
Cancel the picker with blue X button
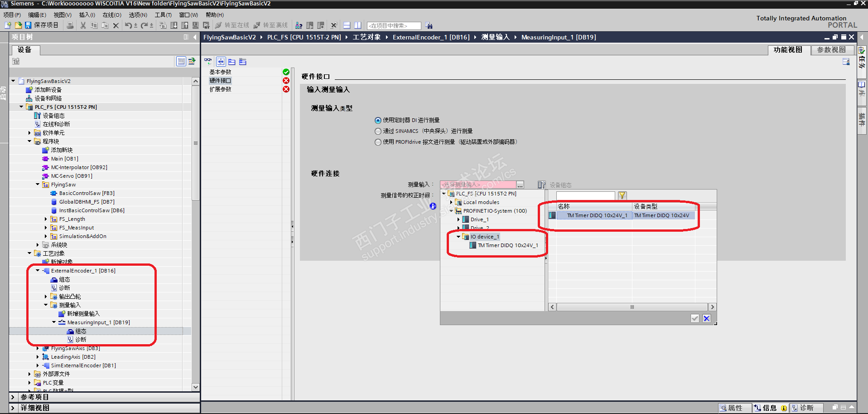pyautogui.click(x=707, y=318)
